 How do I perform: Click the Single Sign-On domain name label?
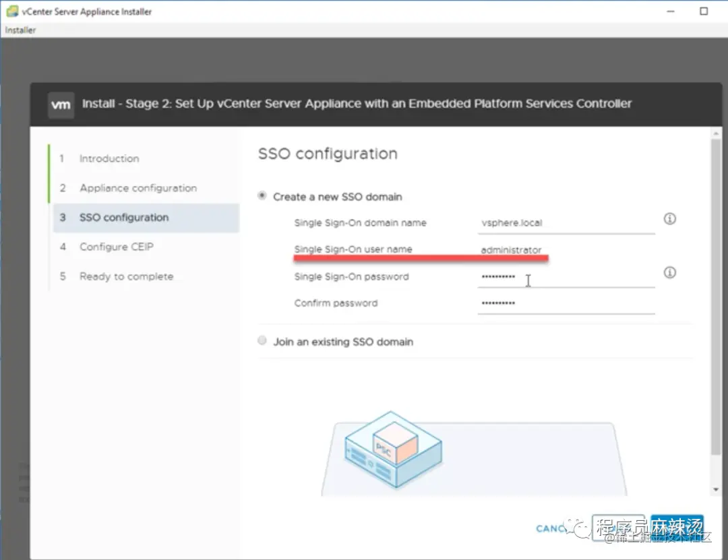pyautogui.click(x=360, y=223)
